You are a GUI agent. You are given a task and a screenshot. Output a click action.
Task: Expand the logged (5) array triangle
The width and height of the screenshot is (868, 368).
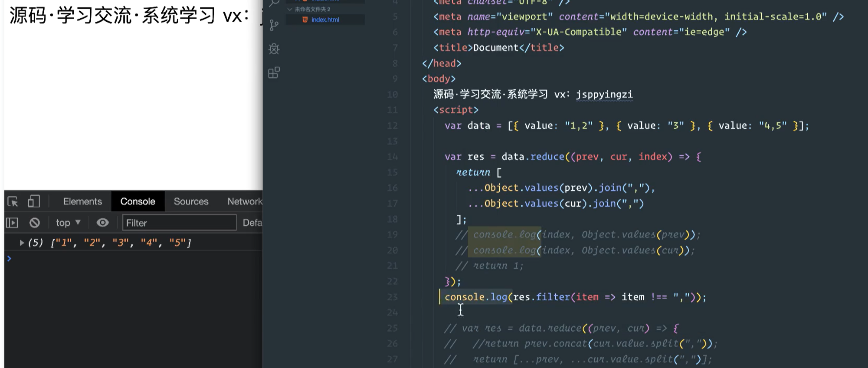tap(21, 243)
